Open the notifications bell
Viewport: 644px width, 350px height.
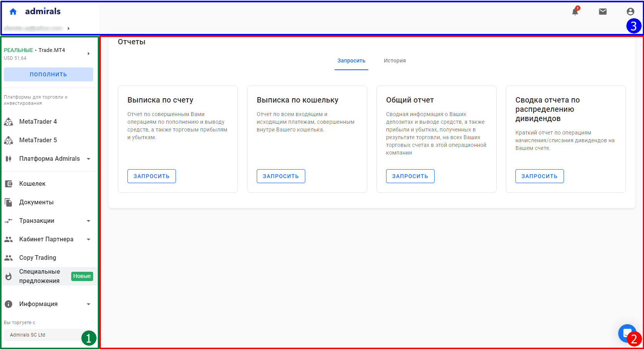click(575, 11)
